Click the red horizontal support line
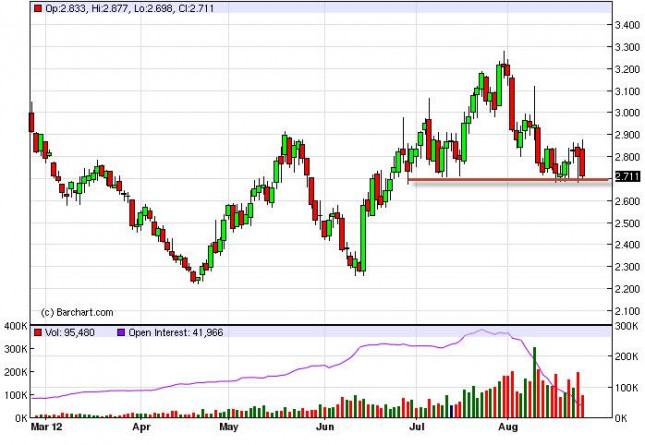Image resolution: width=645 pixels, height=445 pixels. 508,180
